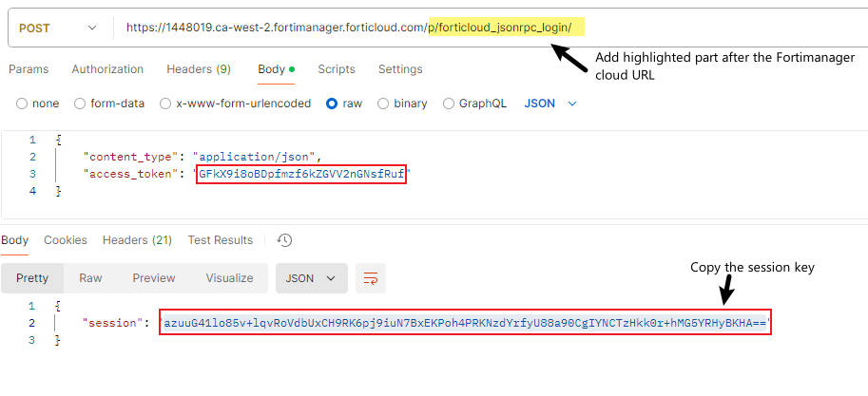Open the response JSON format dropdown
The image size is (868, 396).
coord(312,278)
